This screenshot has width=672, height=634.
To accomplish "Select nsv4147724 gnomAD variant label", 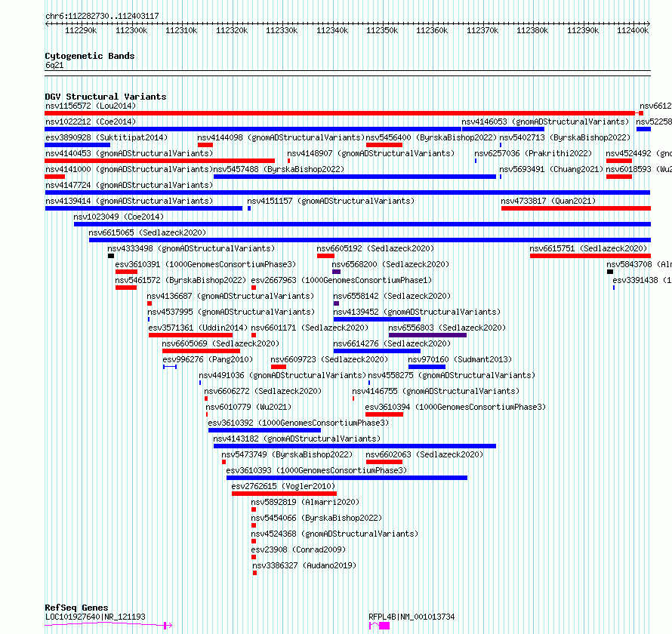I will [x=129, y=185].
